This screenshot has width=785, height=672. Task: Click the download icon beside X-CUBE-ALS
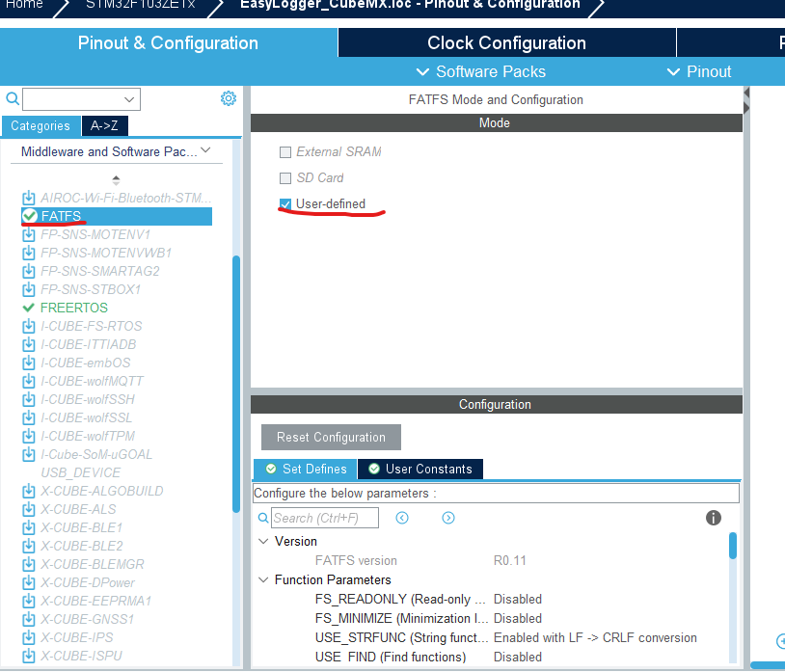(29, 509)
